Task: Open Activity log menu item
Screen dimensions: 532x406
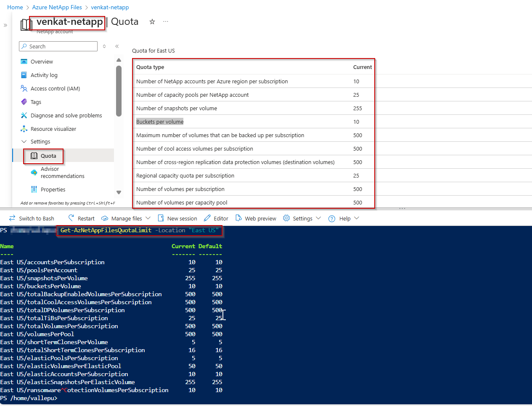Action: pos(44,75)
